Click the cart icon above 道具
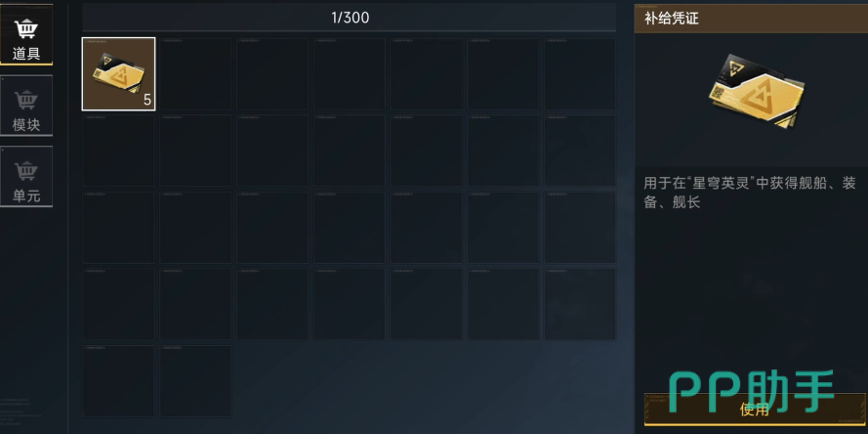Image resolution: width=868 pixels, height=434 pixels. pyautogui.click(x=26, y=29)
